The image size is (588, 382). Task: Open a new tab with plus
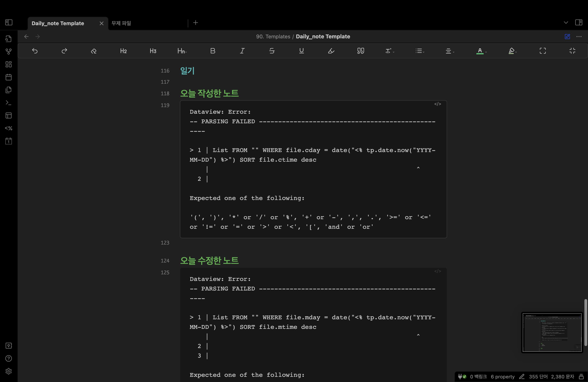click(x=195, y=23)
